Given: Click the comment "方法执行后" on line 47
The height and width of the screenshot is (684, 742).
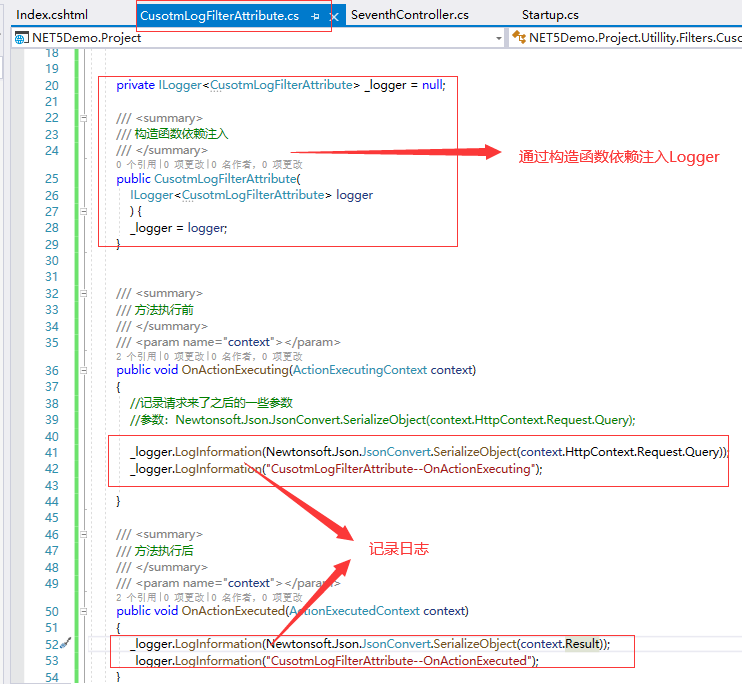Looking at the screenshot, I should pyautogui.click(x=164, y=551).
